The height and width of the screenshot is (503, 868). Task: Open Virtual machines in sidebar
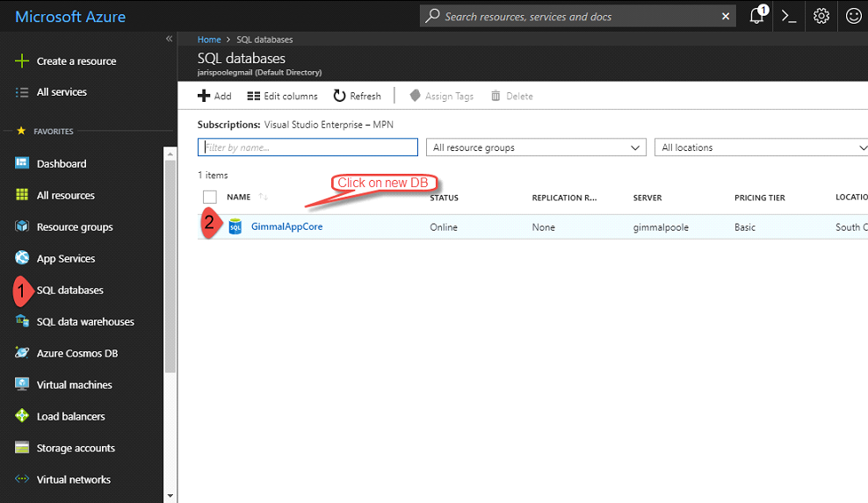click(x=74, y=385)
